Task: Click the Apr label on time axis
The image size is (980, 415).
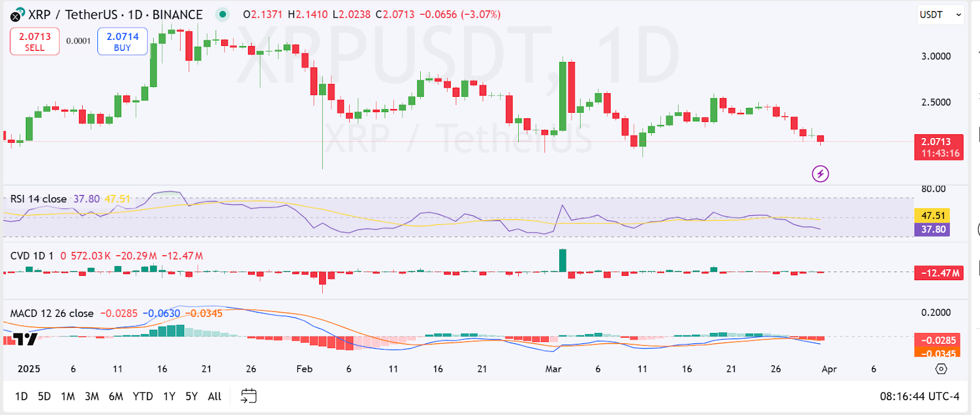Action: (829, 369)
